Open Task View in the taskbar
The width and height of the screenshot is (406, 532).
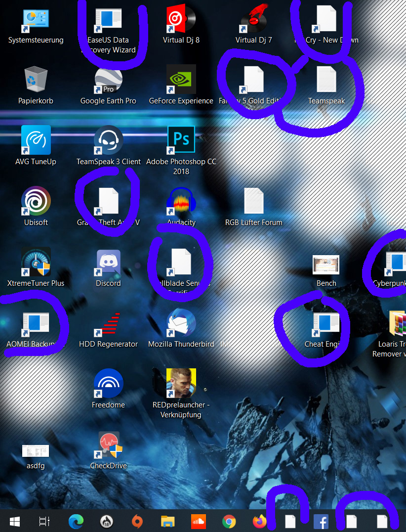click(x=44, y=521)
